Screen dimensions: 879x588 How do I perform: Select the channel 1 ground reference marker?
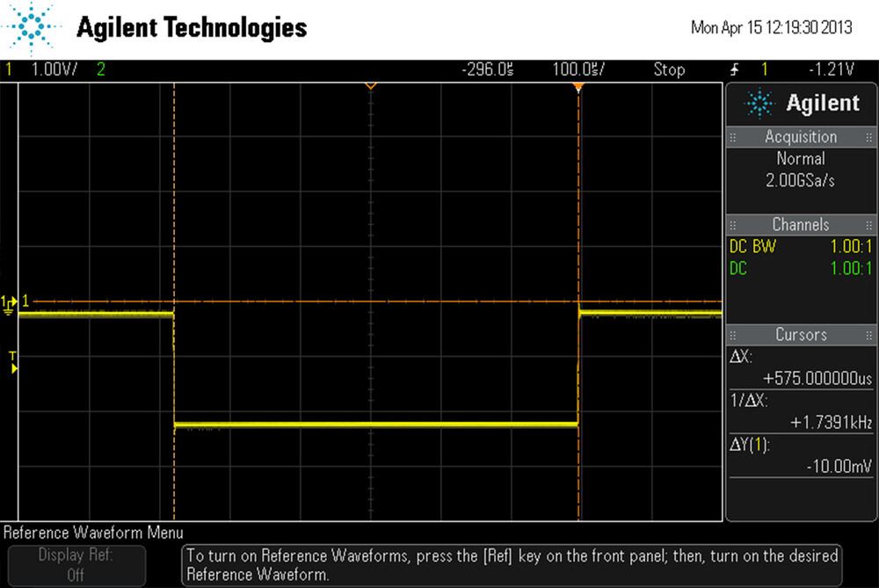[x=10, y=301]
